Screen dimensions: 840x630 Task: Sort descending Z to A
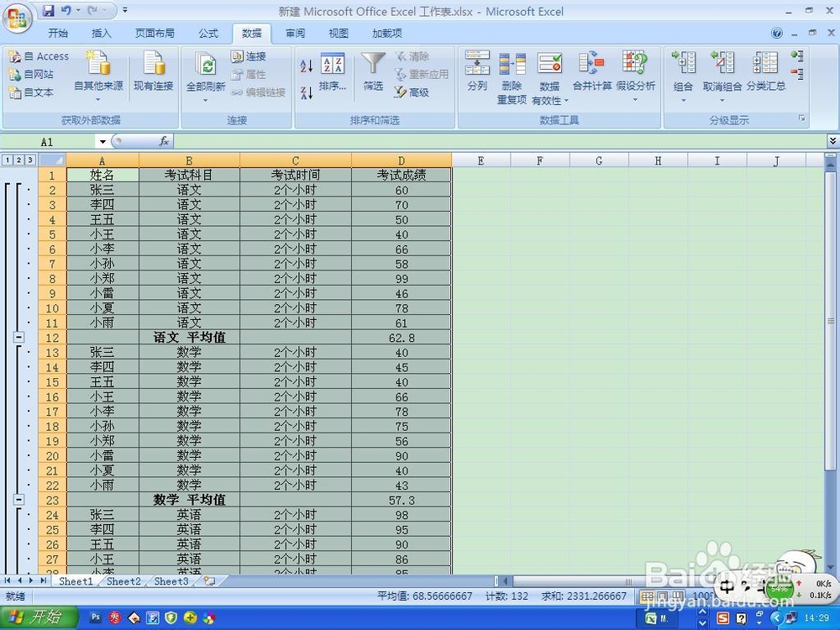pos(307,92)
